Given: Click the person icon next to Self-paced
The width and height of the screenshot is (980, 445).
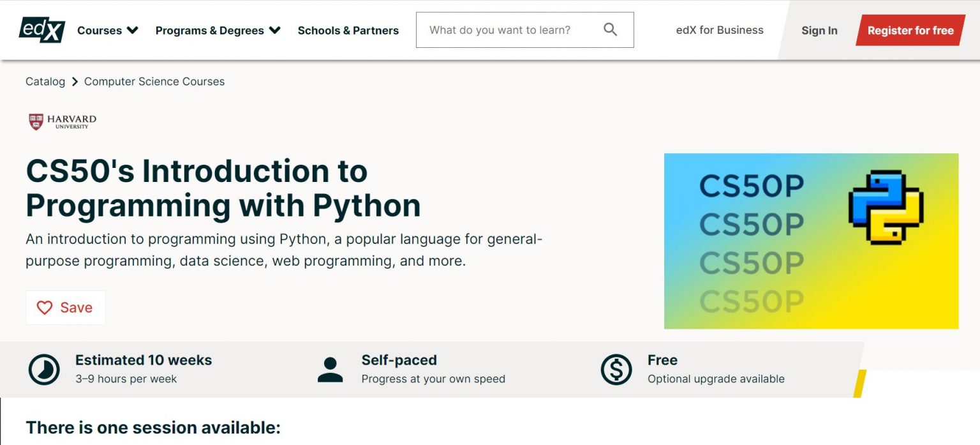Looking at the screenshot, I should point(329,370).
